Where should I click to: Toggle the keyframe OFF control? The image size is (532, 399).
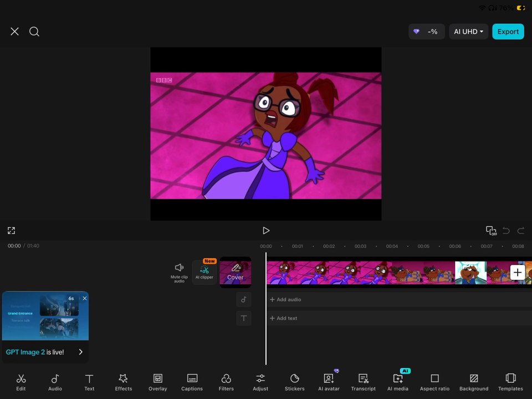tap(491, 231)
